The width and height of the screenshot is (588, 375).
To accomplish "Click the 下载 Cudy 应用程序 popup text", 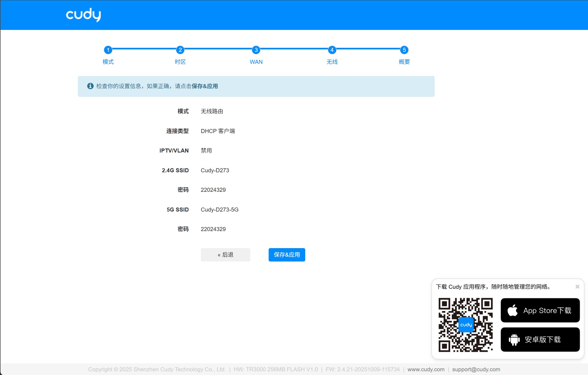I will [x=493, y=287].
